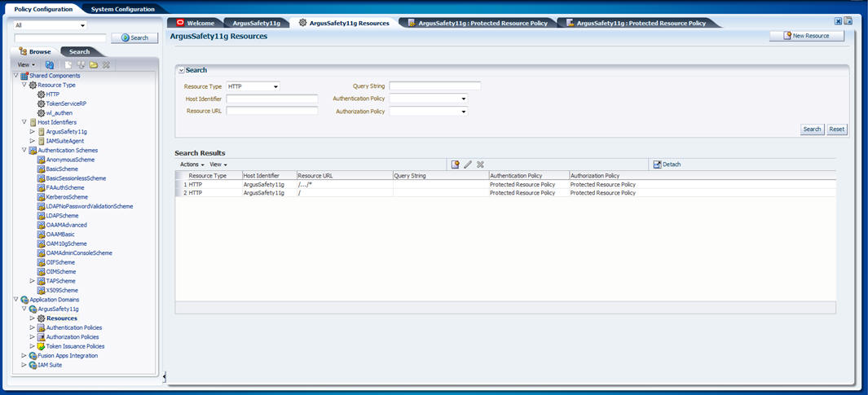Click the close tab icon at top right
Image resolution: width=868 pixels, height=395 pixels.
tap(838, 21)
